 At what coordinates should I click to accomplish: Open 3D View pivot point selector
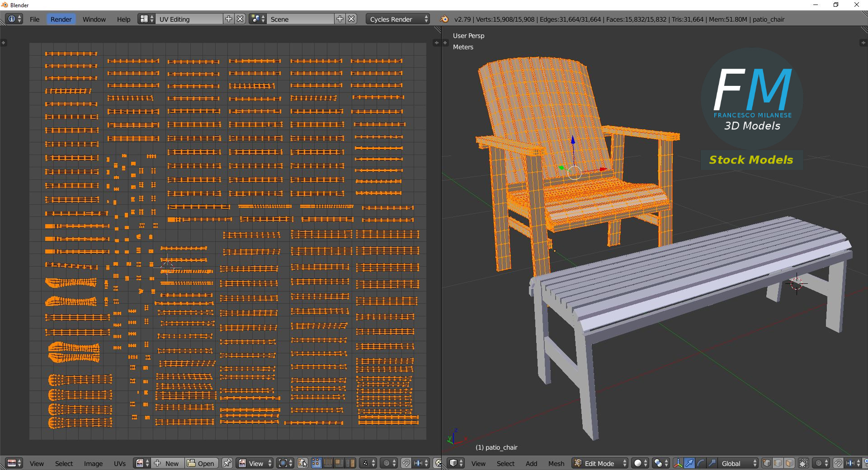[661, 463]
